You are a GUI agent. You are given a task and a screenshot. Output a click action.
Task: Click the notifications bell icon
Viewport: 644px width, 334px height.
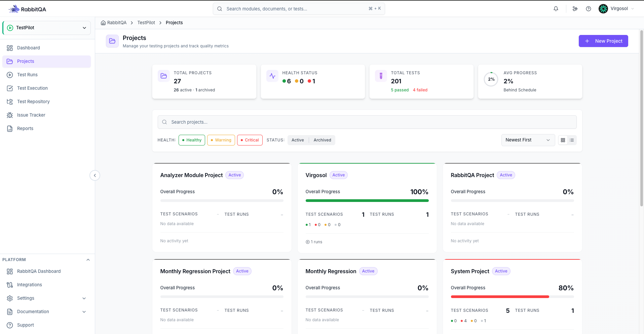[x=556, y=9]
